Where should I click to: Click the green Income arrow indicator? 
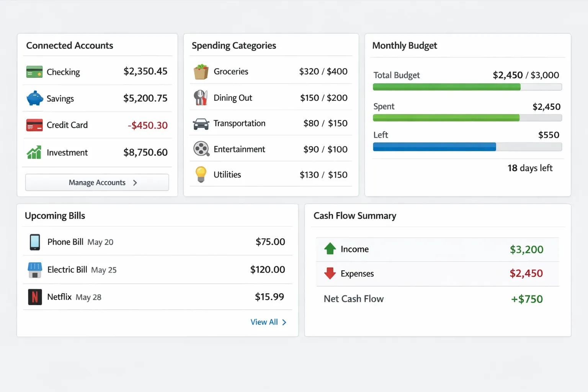click(330, 248)
